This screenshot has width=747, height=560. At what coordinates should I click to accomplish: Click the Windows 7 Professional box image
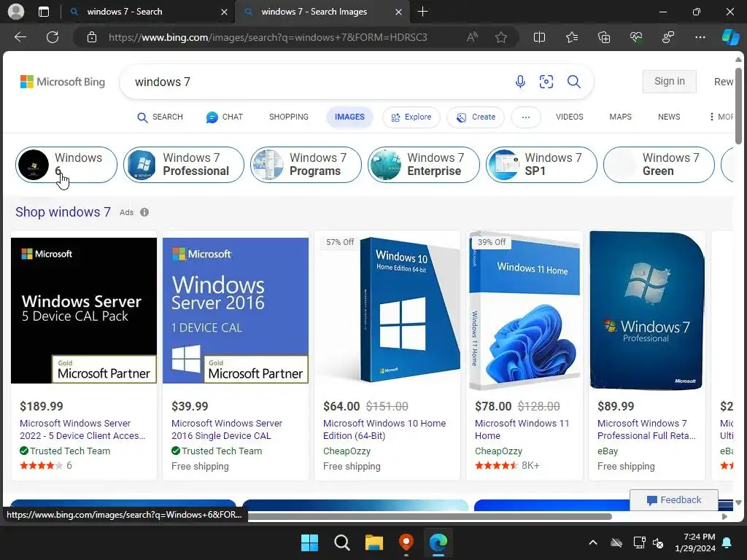click(x=646, y=311)
